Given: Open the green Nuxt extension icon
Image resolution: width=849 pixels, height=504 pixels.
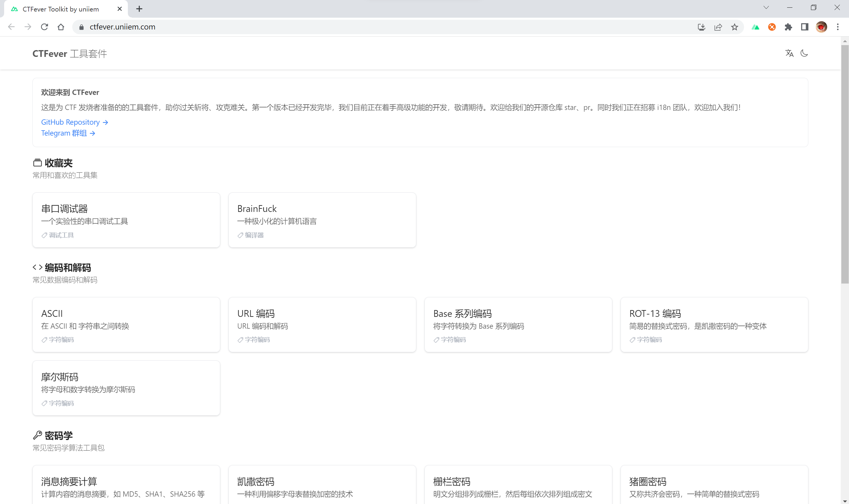Looking at the screenshot, I should 755,27.
